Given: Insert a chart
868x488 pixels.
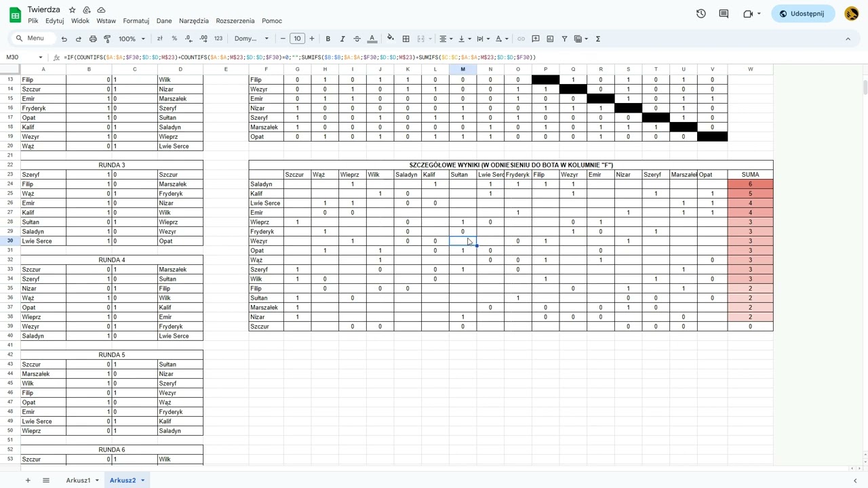Looking at the screenshot, I should tap(550, 39).
